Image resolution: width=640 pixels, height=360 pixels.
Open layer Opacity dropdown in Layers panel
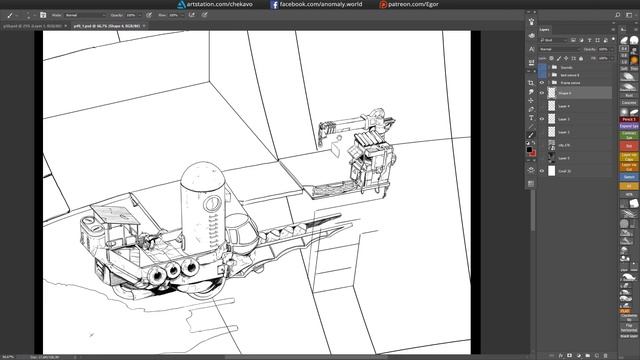(611, 49)
